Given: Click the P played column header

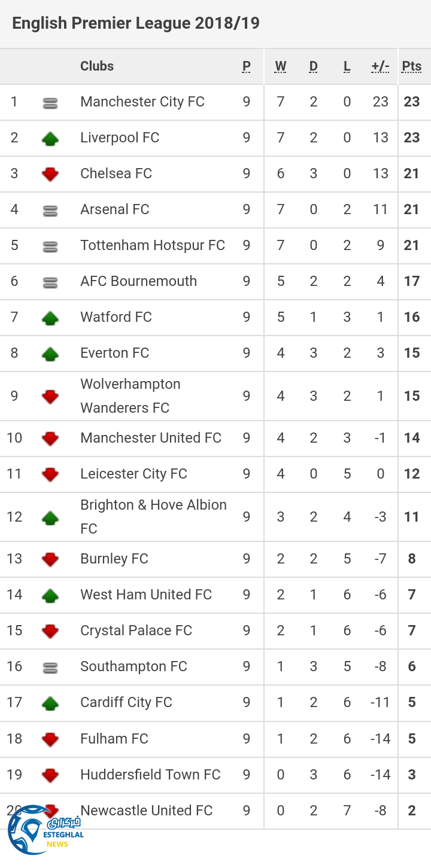Looking at the screenshot, I should 247,66.
